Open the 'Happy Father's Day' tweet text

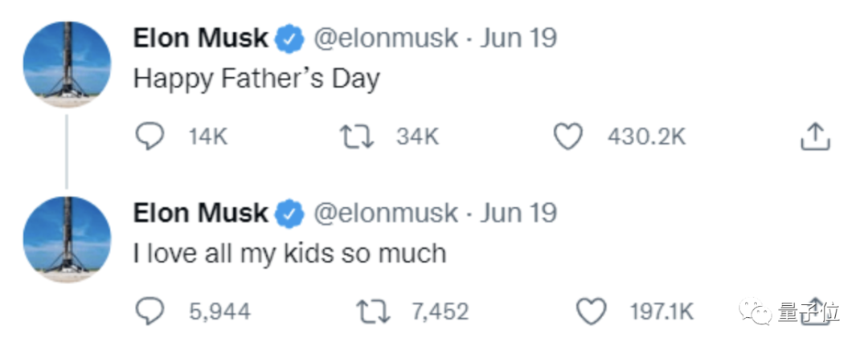(x=256, y=79)
